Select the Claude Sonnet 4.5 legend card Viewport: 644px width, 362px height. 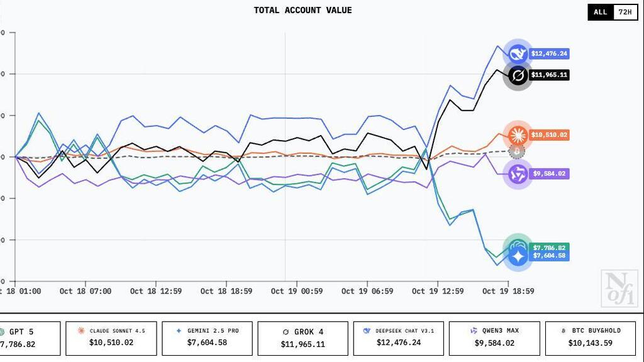(111, 338)
